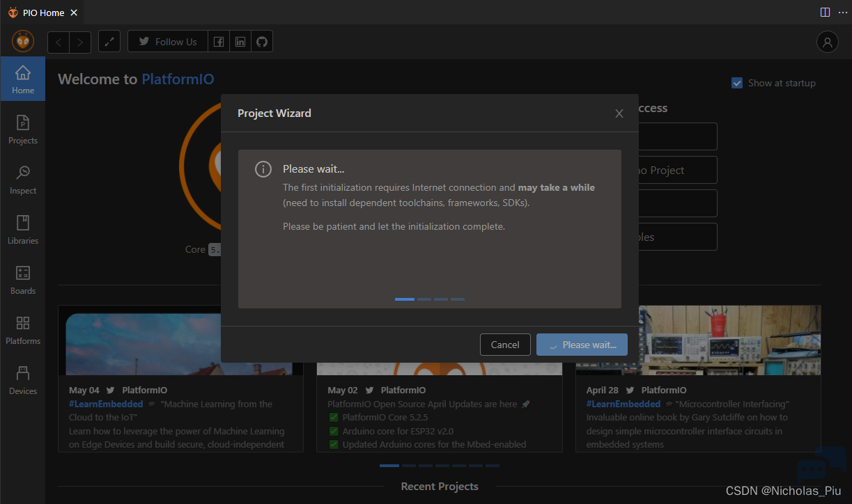Click the PlatformIO link in Welcome heading
Screen dimensions: 852x504
click(178, 79)
